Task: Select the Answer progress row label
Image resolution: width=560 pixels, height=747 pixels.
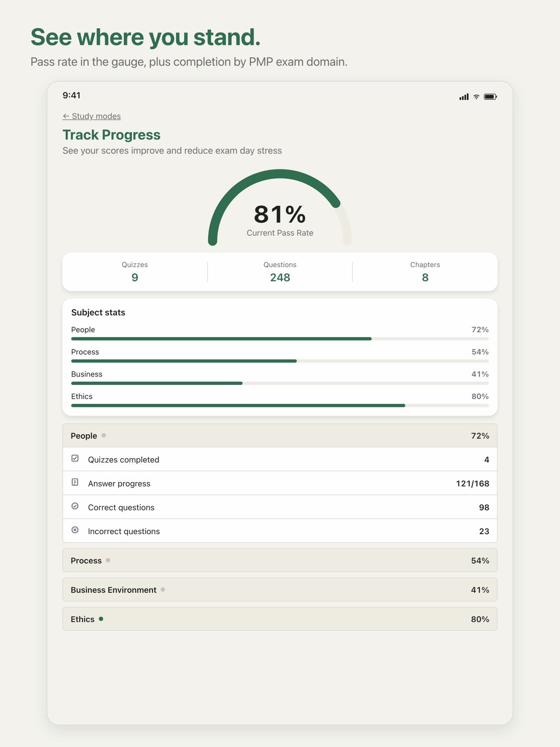Action: tap(119, 483)
